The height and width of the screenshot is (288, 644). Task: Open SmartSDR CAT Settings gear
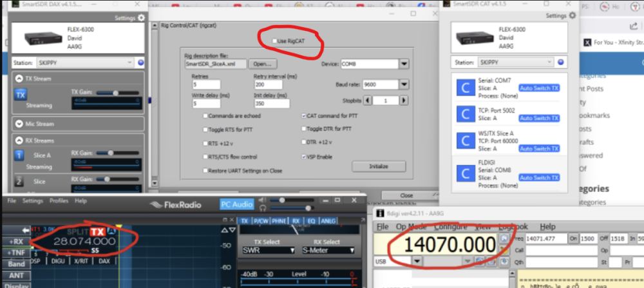coord(572,15)
